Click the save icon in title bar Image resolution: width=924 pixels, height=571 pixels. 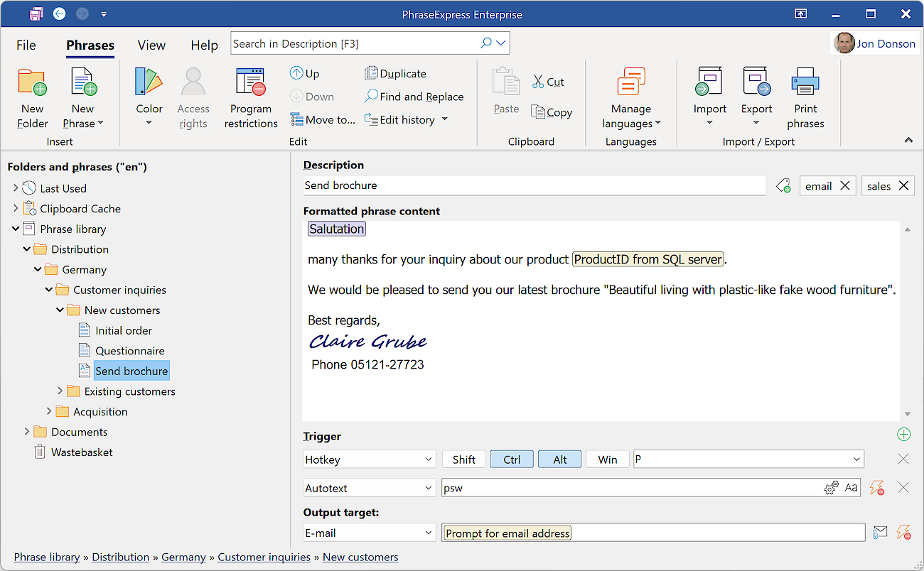[x=36, y=13]
